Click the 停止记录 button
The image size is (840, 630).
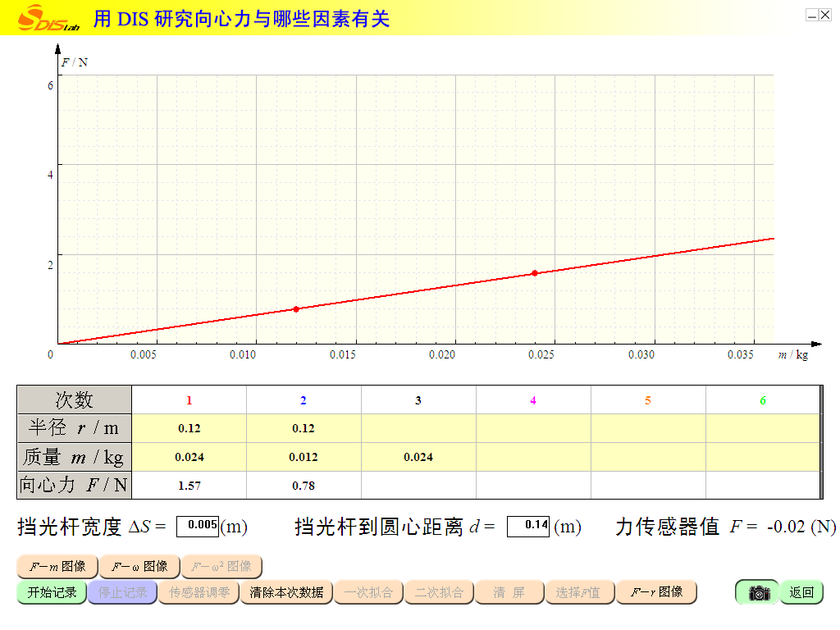[x=122, y=592]
